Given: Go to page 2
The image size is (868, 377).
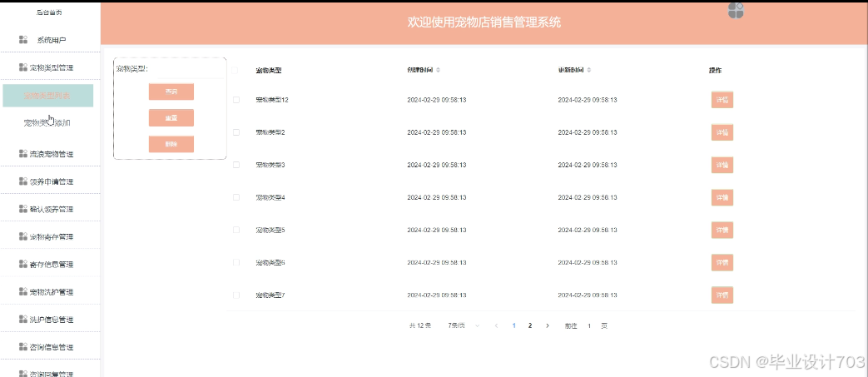Looking at the screenshot, I should (530, 325).
